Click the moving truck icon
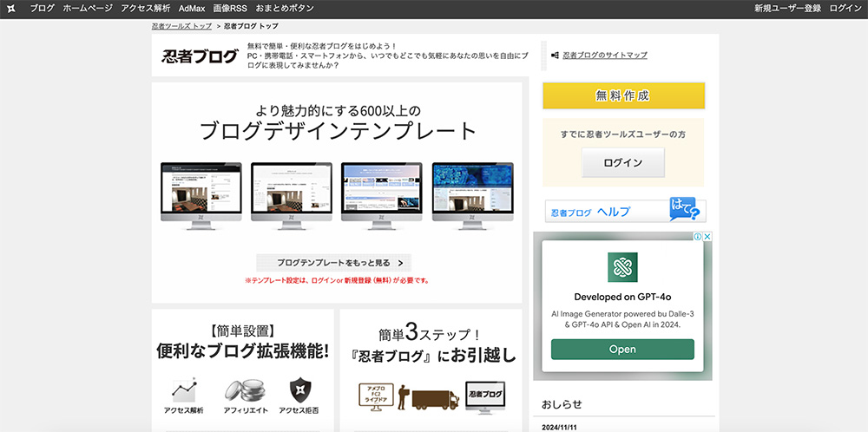868x432 pixels. point(435,399)
